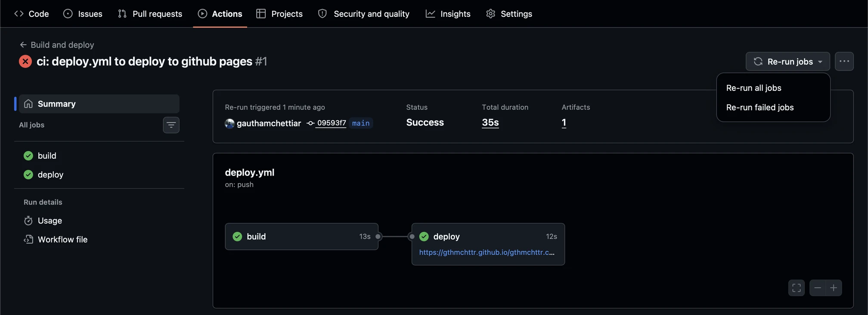Choose Re-run failed jobs
Viewport: 868px width, 315px height.
click(760, 107)
